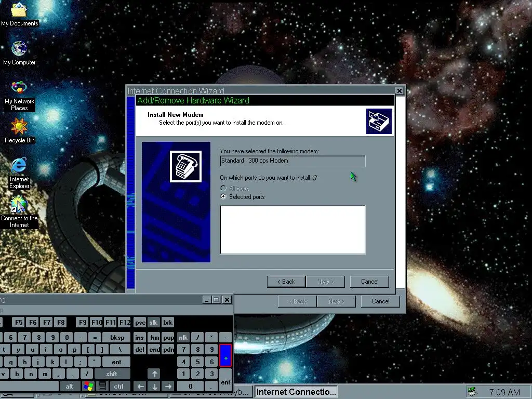This screenshot has height=399, width=532.
Task: Click the Recycle Bin desktop icon
Action: pyautogui.click(x=19, y=131)
